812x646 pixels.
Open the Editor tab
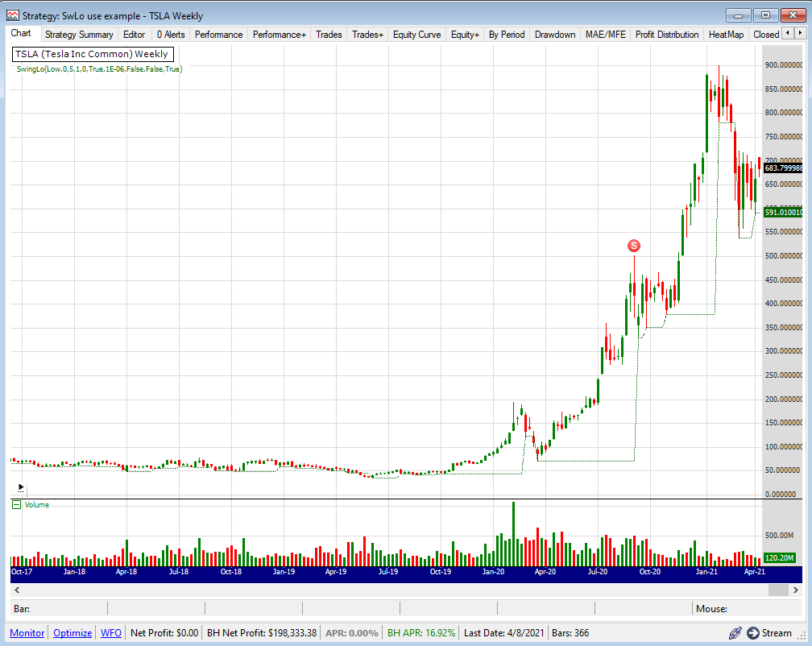[x=134, y=35]
